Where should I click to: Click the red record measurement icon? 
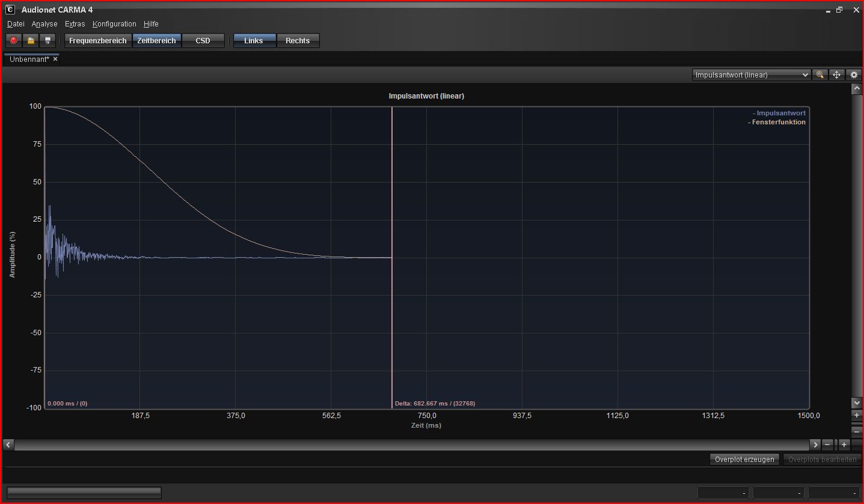13,41
